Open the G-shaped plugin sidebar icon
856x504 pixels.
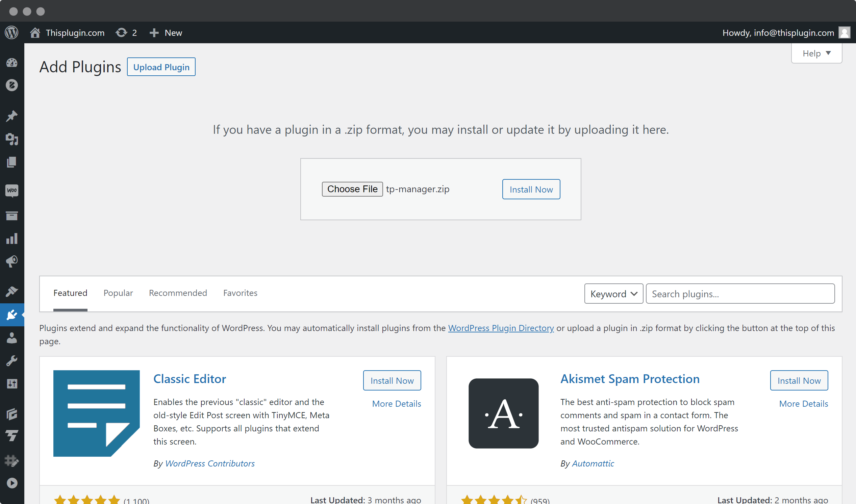point(12,414)
